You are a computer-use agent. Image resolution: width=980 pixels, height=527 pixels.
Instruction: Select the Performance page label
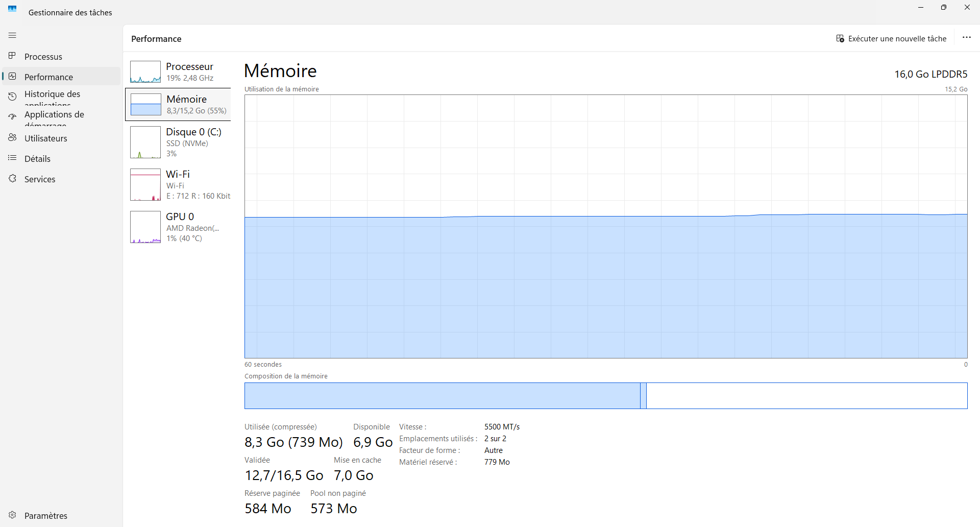(x=48, y=77)
